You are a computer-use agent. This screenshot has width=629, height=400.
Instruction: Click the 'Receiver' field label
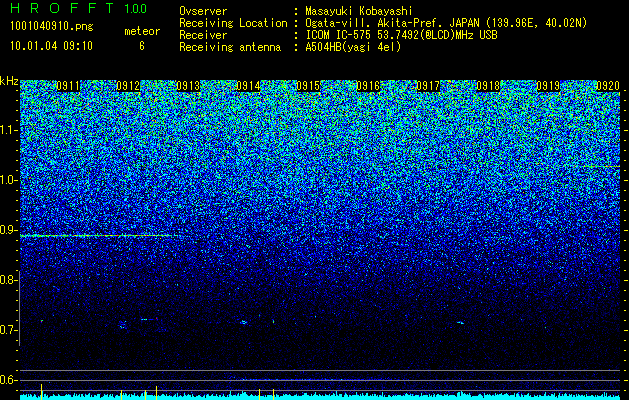click(203, 35)
